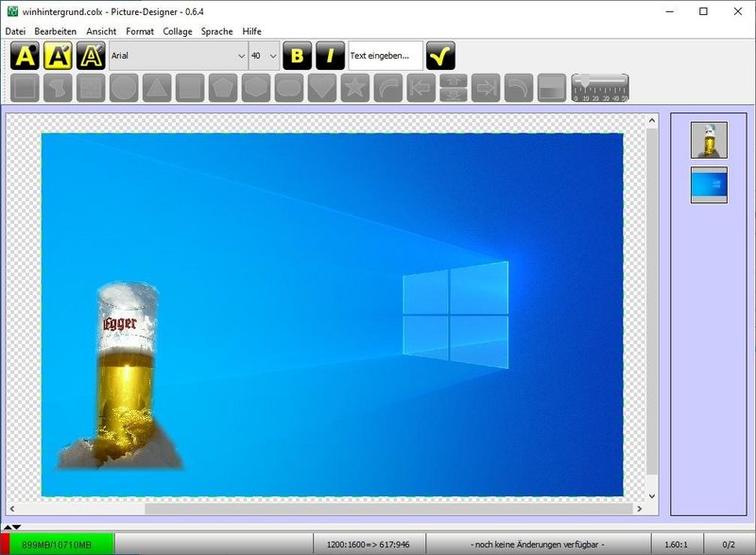Click the lower arrow-down icon
Viewport: 756px width, 555px height.
click(454, 95)
